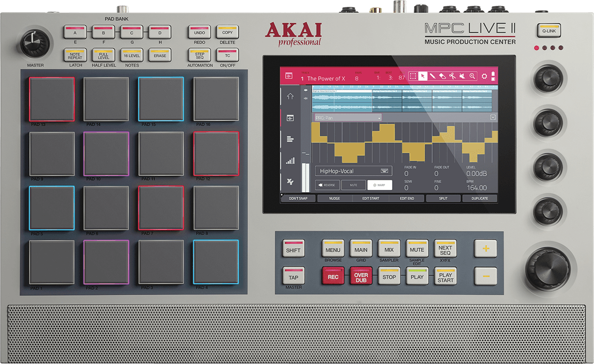Open the settings gear in the toolbar
Screen dimensions: 594x364
click(x=484, y=76)
